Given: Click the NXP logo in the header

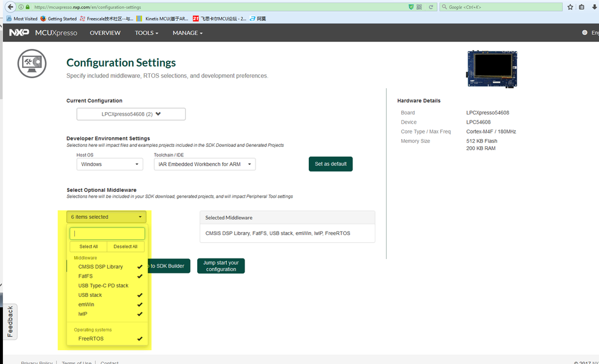Looking at the screenshot, I should point(19,33).
